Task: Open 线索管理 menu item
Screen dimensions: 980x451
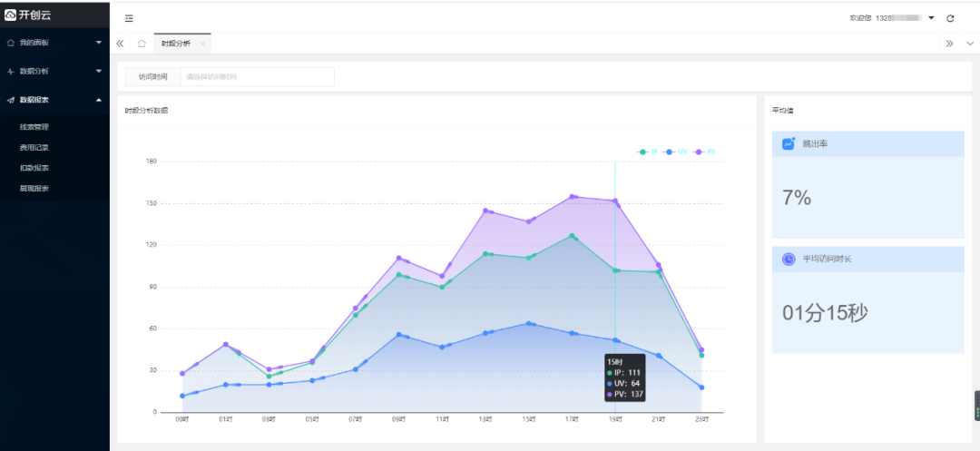Action: [x=34, y=127]
